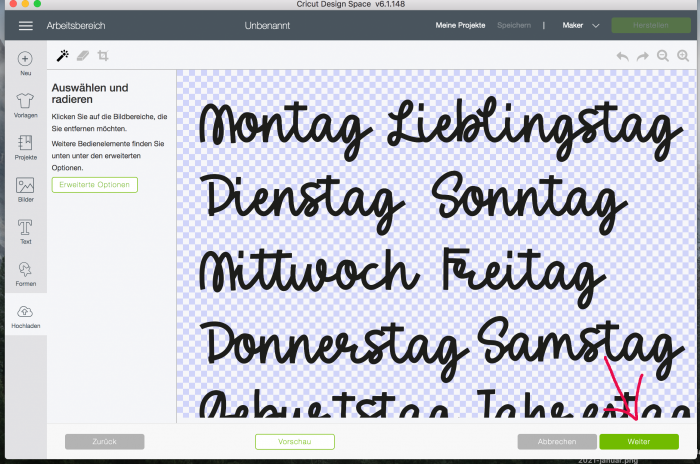Screen dimensions: 700x464
Task: Expand Erweiterte Optionen
Action: [95, 185]
